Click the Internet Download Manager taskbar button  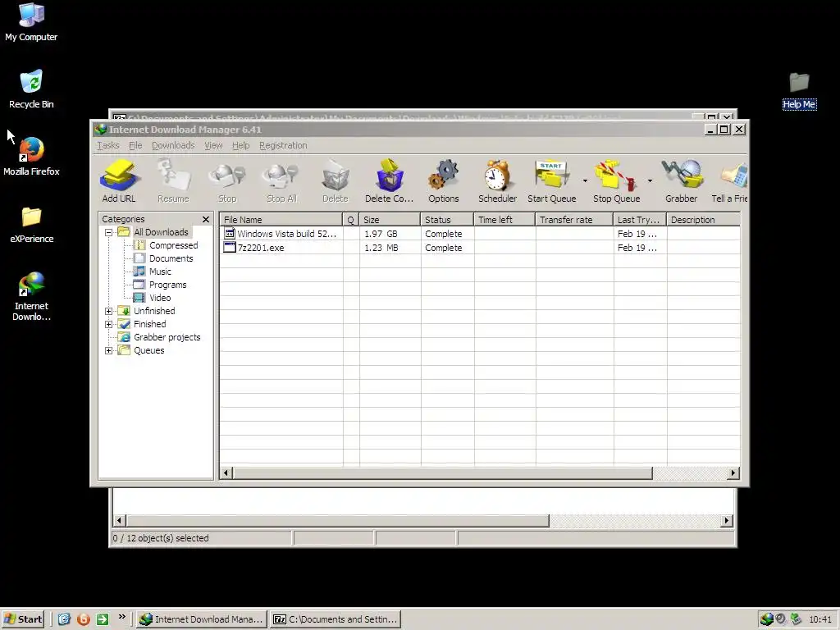[202, 619]
